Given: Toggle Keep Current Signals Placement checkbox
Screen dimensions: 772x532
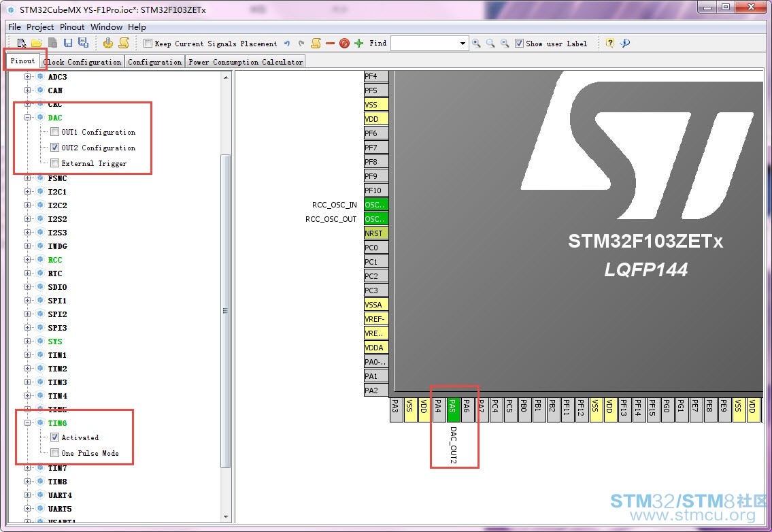Looking at the screenshot, I should tap(148, 44).
